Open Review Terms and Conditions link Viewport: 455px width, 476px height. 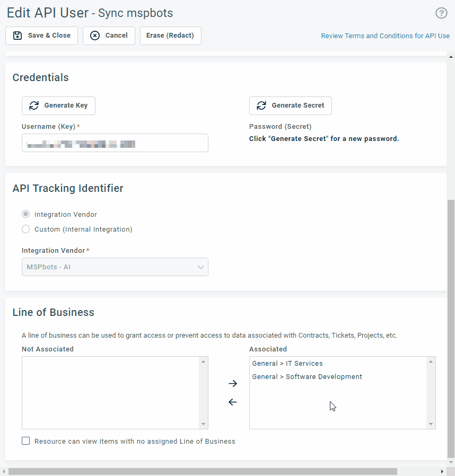coord(385,36)
